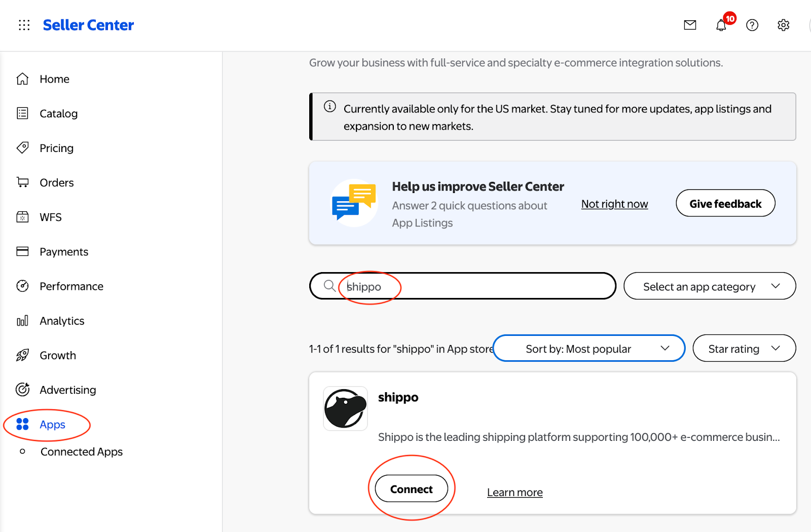Open the help question mark icon

(x=752, y=25)
